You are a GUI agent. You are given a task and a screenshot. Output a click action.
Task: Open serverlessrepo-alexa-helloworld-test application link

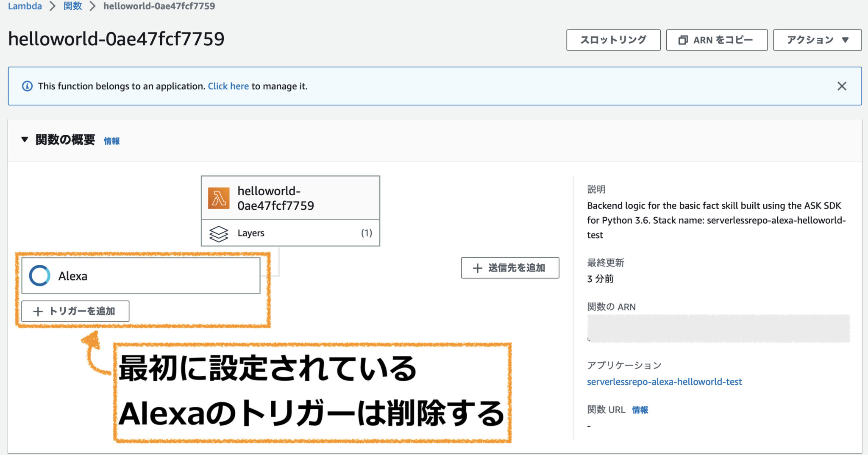coord(664,381)
